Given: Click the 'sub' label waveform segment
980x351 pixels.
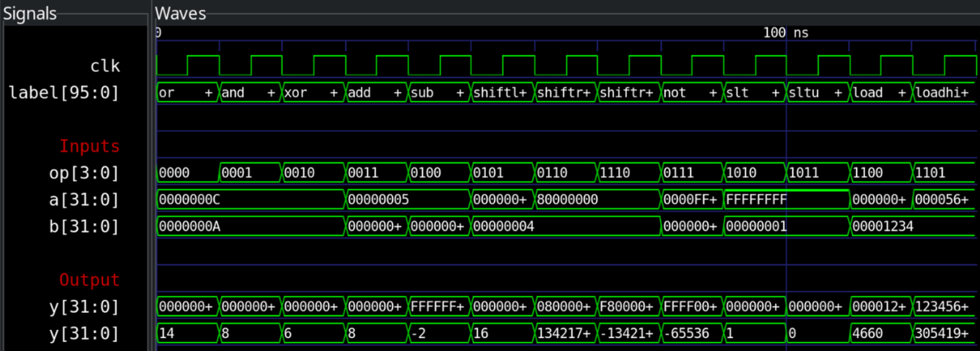Looking at the screenshot, I should tap(439, 93).
